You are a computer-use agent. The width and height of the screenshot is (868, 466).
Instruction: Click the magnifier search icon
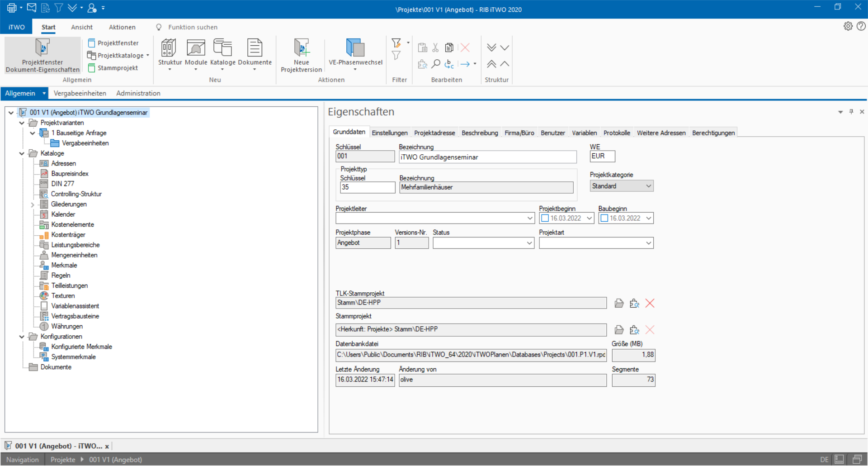point(436,64)
